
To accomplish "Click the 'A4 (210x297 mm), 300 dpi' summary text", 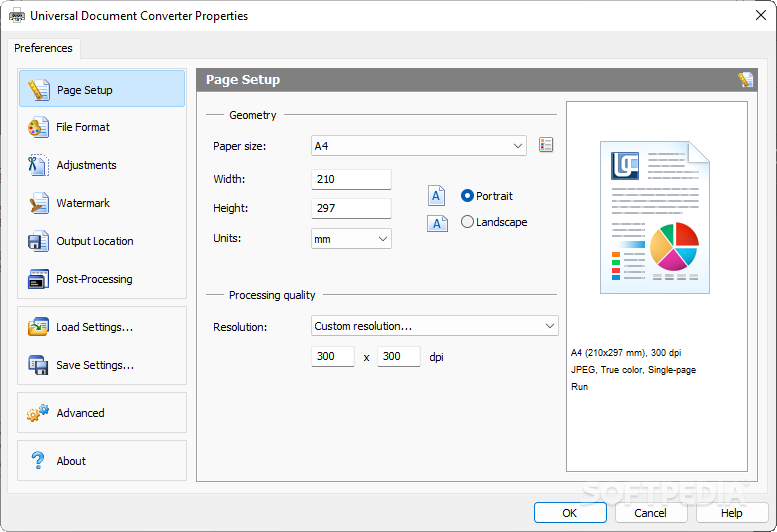I will (x=626, y=353).
